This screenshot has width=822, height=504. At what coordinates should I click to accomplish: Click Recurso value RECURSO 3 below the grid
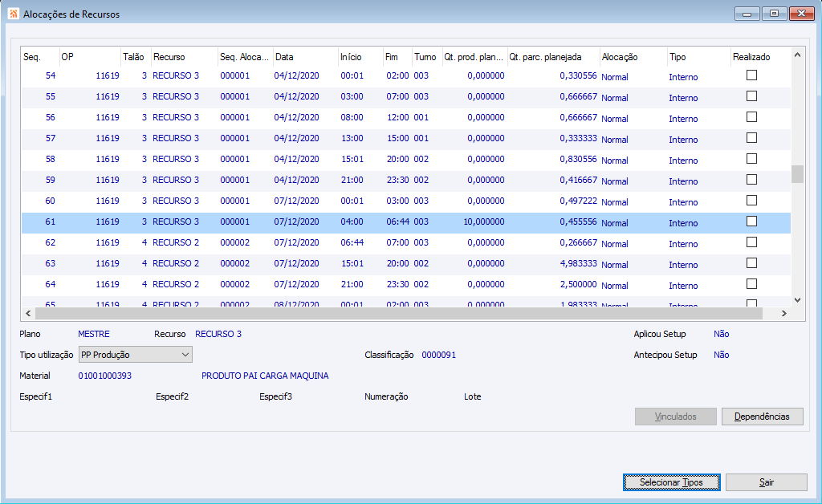218,334
